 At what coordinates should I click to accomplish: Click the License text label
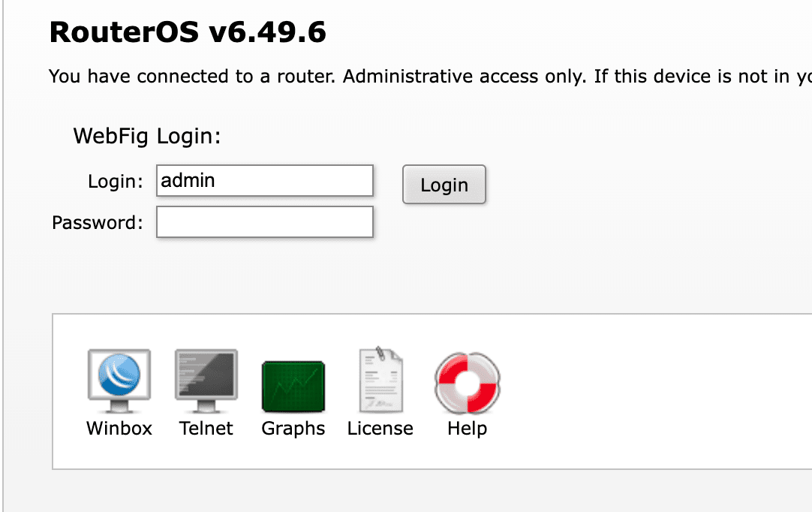(x=380, y=429)
